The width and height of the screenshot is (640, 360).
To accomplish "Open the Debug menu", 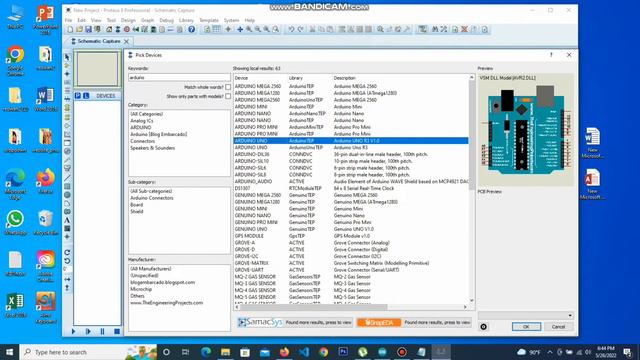I will point(167,20).
